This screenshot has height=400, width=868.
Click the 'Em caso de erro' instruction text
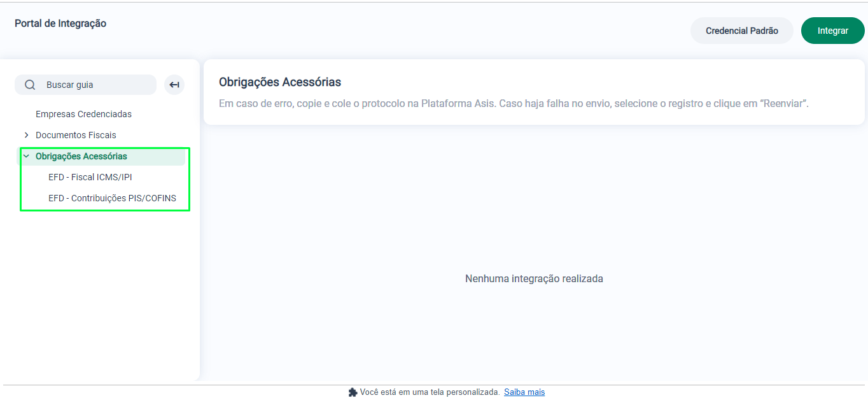[514, 103]
